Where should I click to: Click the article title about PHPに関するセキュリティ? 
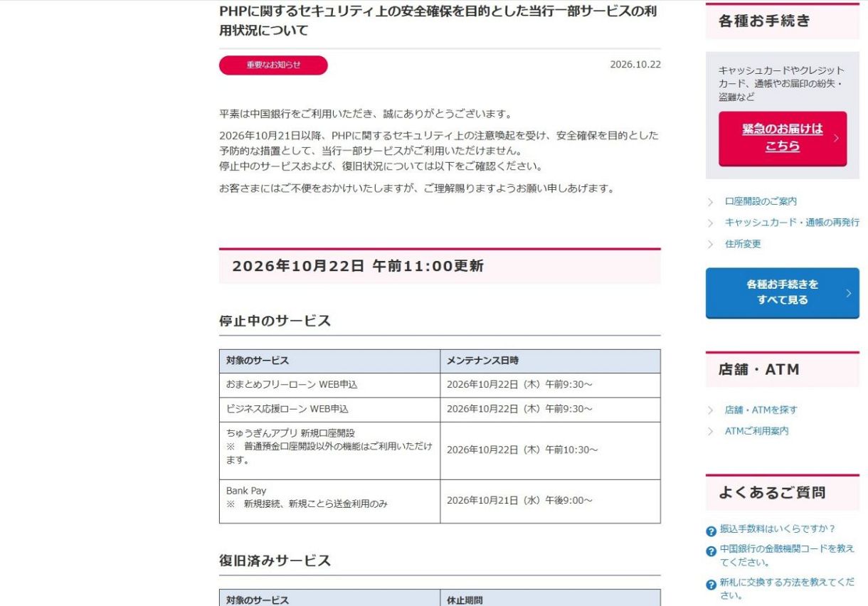pyautogui.click(x=438, y=21)
